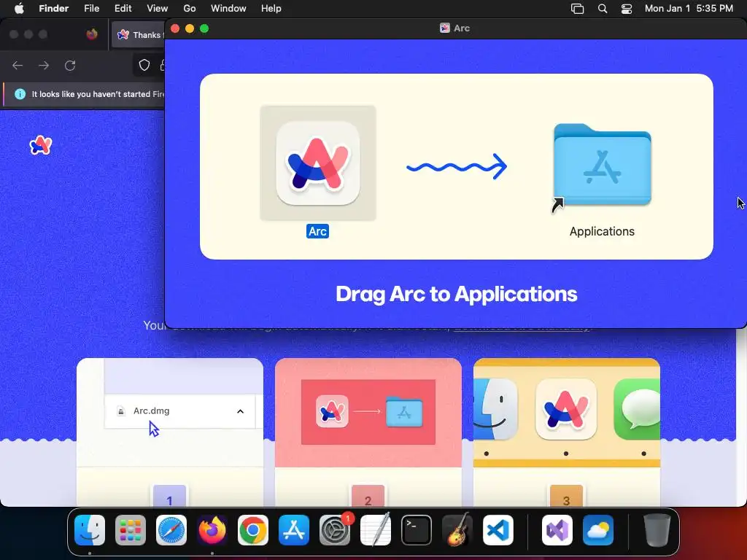Open the Trash in the Dock
The height and width of the screenshot is (560, 747).
(x=657, y=530)
